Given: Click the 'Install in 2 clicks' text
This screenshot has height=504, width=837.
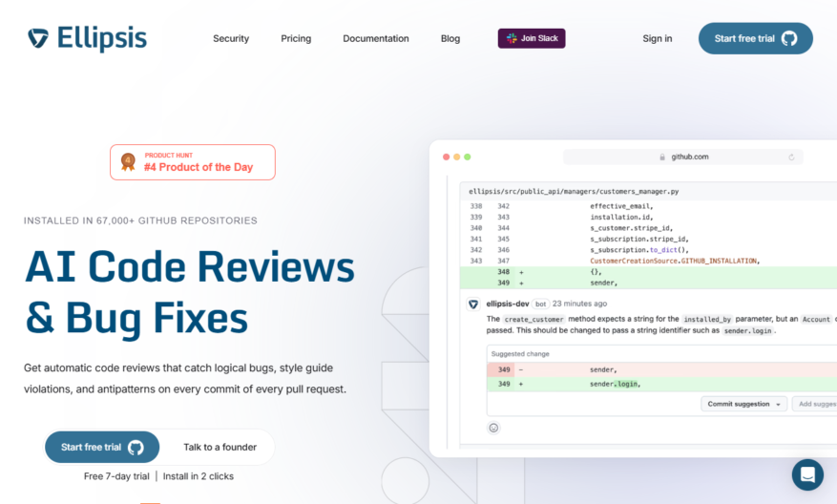Looking at the screenshot, I should [199, 476].
